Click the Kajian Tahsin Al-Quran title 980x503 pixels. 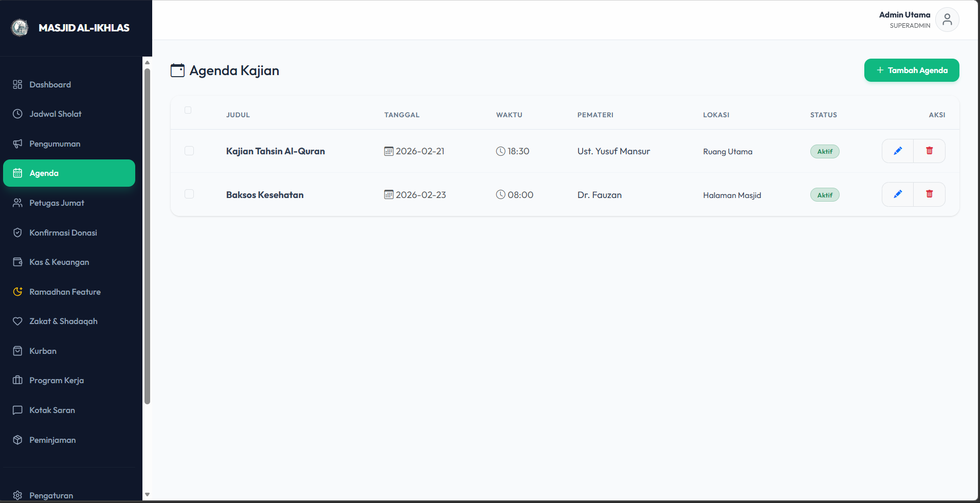(276, 151)
